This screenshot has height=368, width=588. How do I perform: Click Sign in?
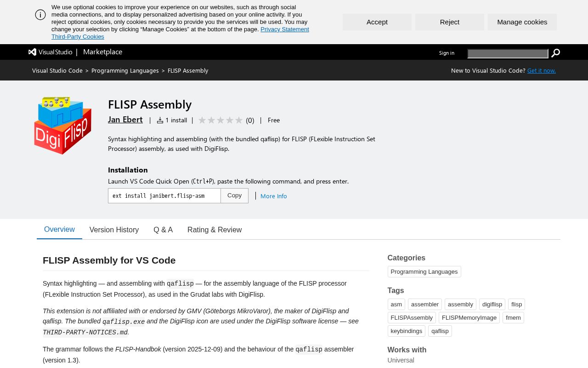coord(447,53)
